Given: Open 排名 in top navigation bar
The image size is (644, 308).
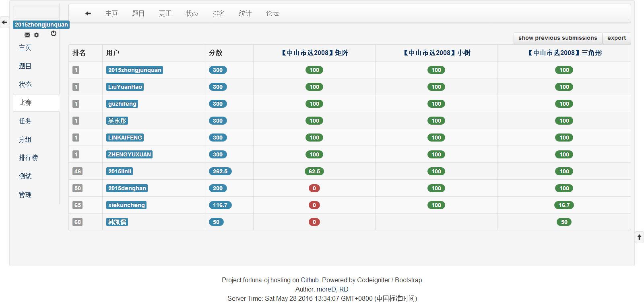Looking at the screenshot, I should click(219, 13).
